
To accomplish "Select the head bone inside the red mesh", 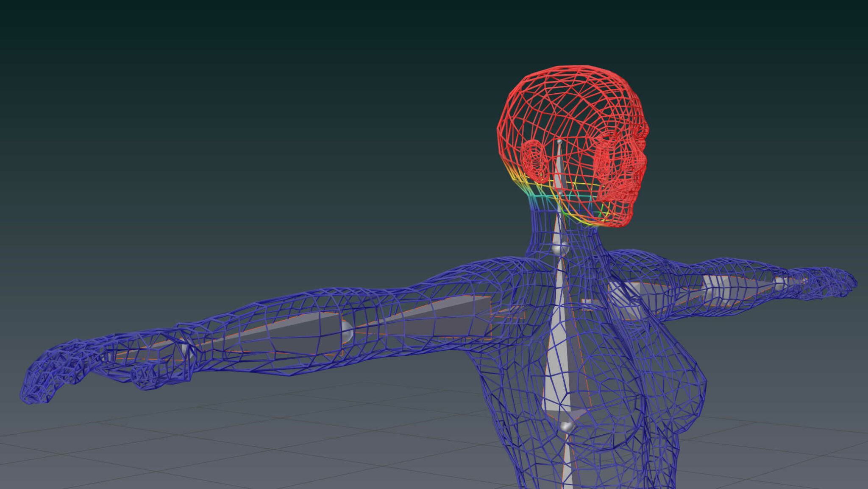I will 559,170.
